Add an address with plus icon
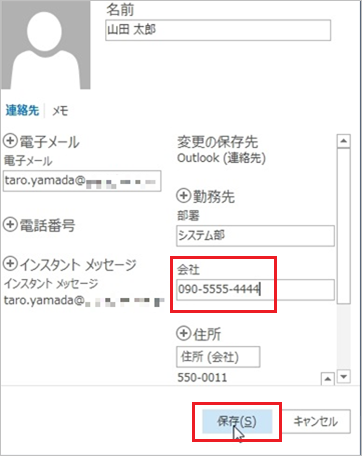362x456 pixels. (183, 333)
